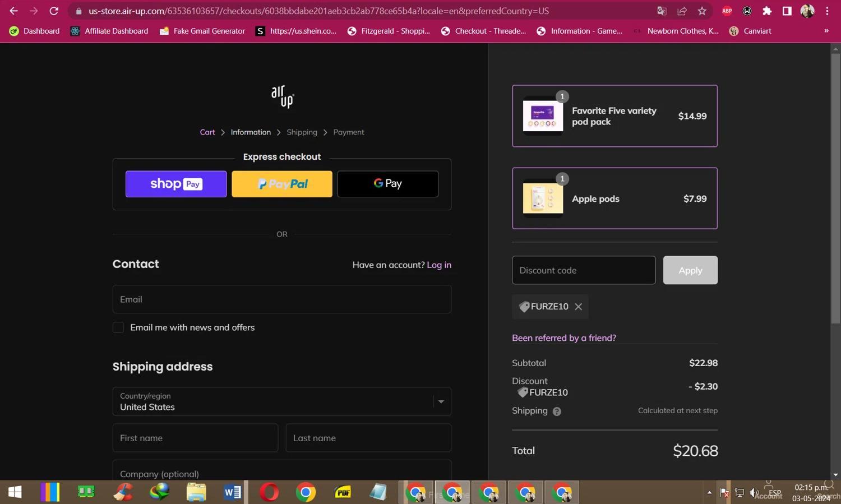
Task: Open the Fitzgerald - Shoppi... bookmark
Action: tap(389, 31)
